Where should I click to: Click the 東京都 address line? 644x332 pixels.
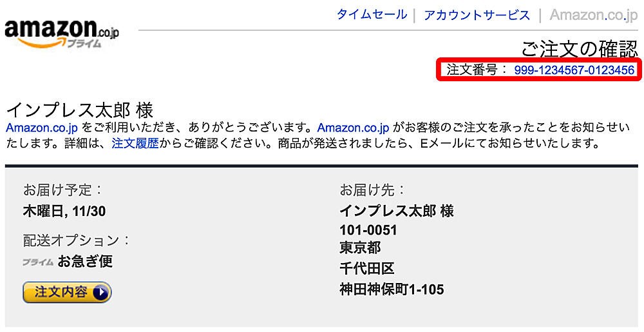point(360,248)
